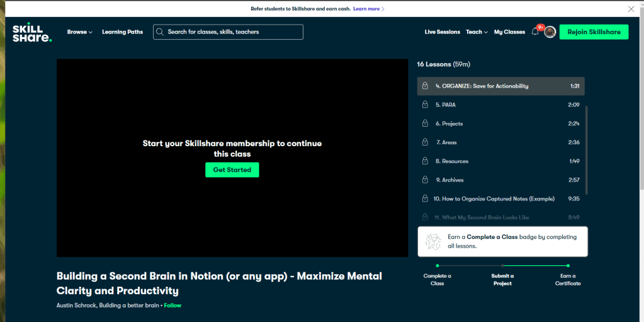Close the referral banner with the X
The height and width of the screenshot is (322, 644).
(x=631, y=9)
